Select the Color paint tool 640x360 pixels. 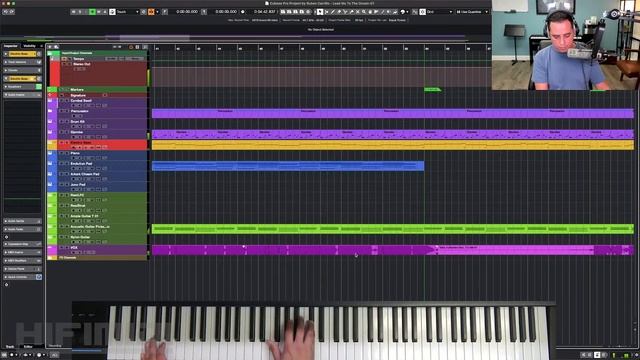pyautogui.click(x=403, y=12)
